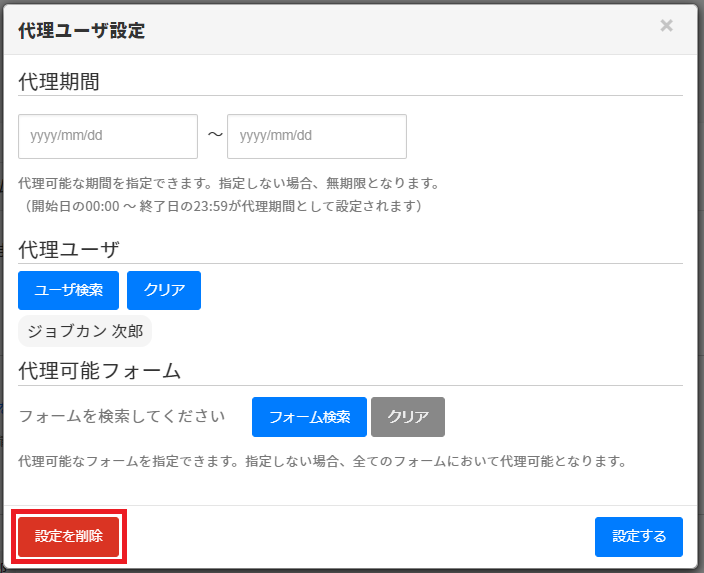Click the 代理可能なフォーム description text
The width and height of the screenshot is (704, 573).
click(322, 462)
